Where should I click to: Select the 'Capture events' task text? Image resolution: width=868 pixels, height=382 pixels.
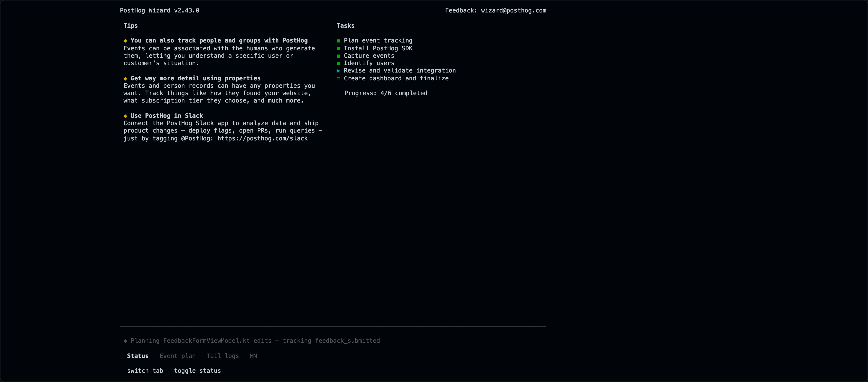tap(369, 56)
